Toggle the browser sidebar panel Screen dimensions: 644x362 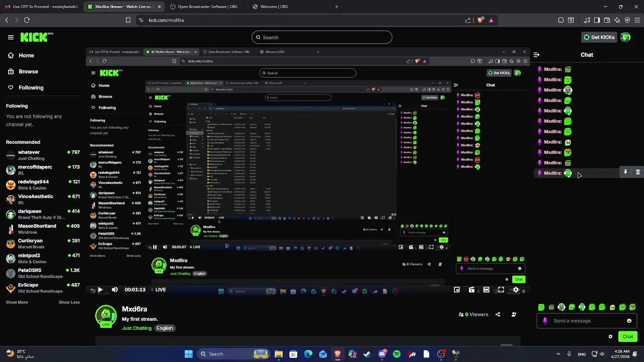[x=597, y=20]
